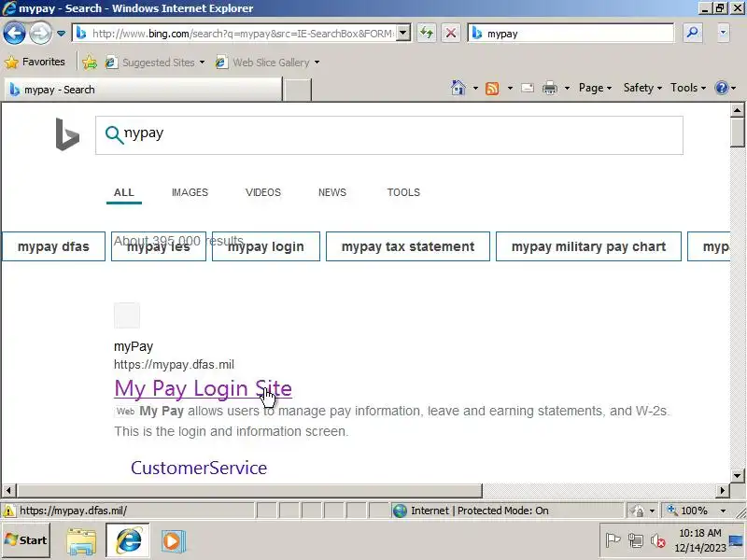Click mypay dfas suggestion
The width and height of the screenshot is (747, 560).
pyautogui.click(x=53, y=246)
